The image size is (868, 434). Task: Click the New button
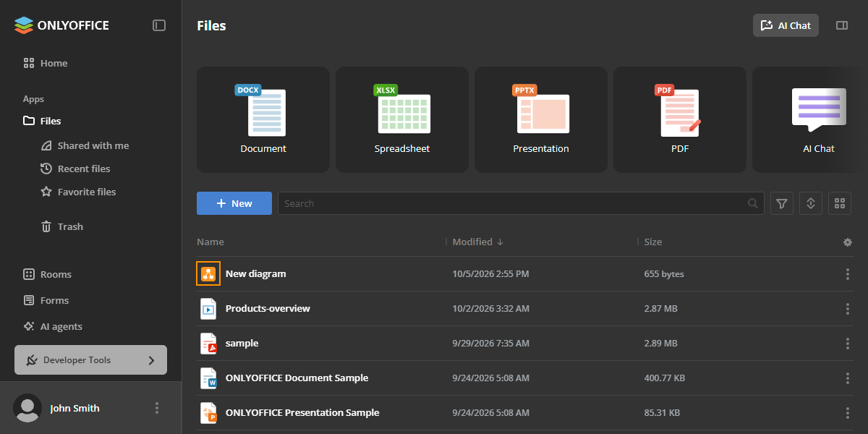[234, 203]
